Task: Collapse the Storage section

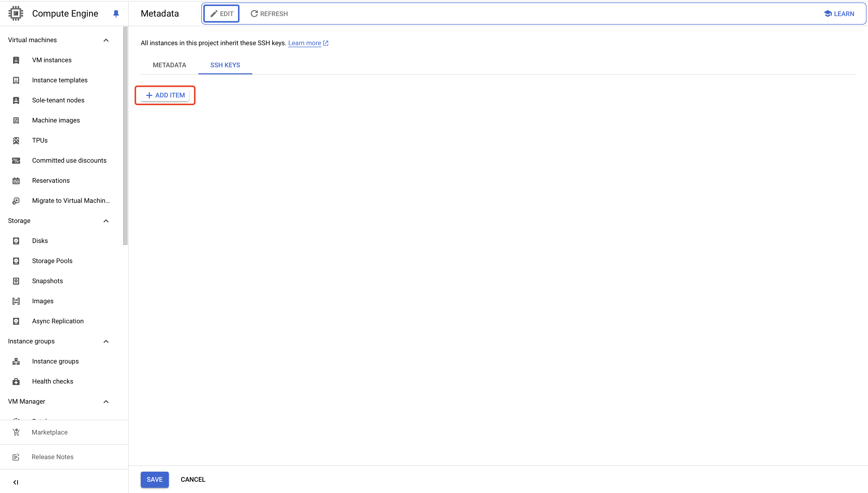Action: pos(106,221)
